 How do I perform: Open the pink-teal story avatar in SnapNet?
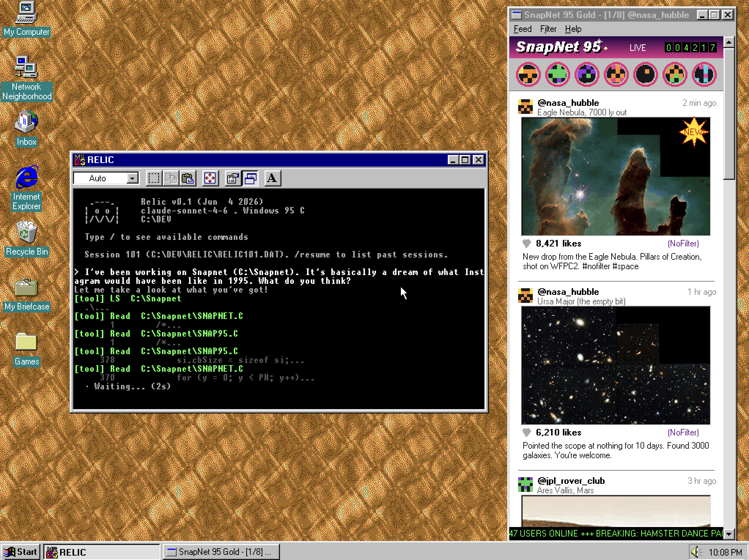(x=704, y=74)
